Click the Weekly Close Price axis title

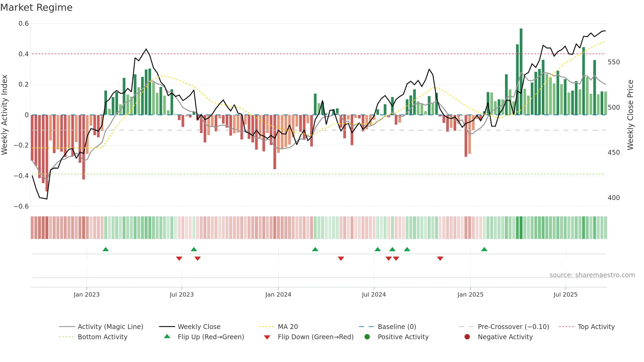[x=630, y=115]
